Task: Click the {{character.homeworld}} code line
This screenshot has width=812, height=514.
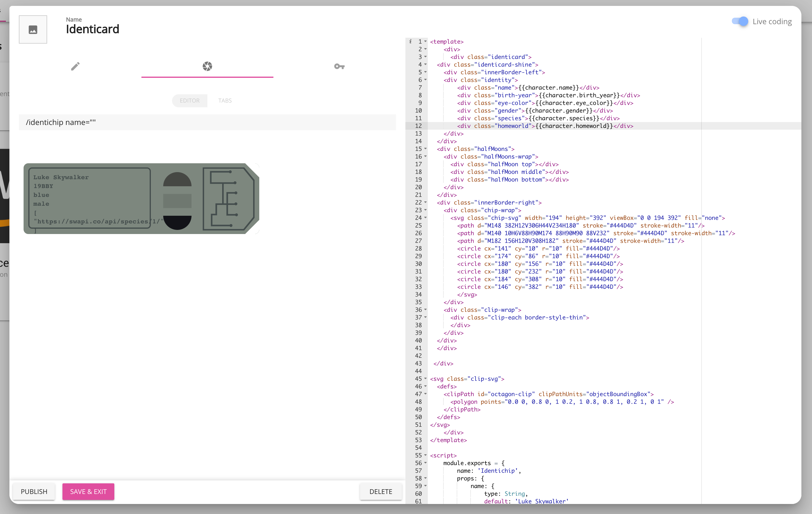Action: (x=545, y=126)
